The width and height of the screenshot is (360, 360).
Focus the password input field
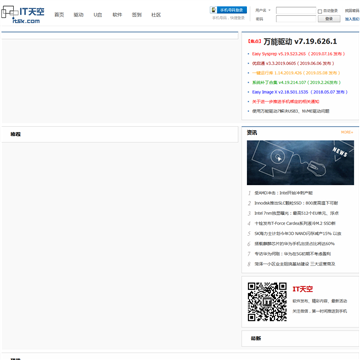point(296,19)
